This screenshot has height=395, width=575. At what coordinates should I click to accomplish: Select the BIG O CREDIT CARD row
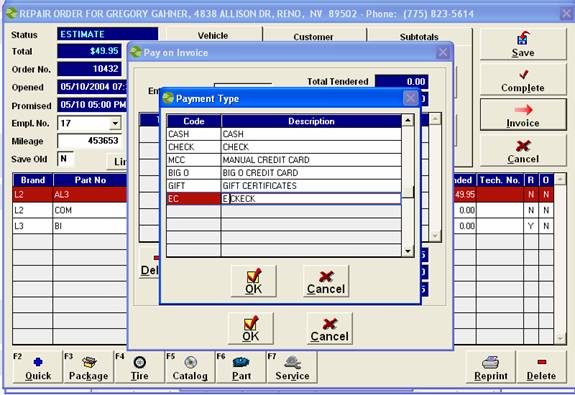point(284,173)
